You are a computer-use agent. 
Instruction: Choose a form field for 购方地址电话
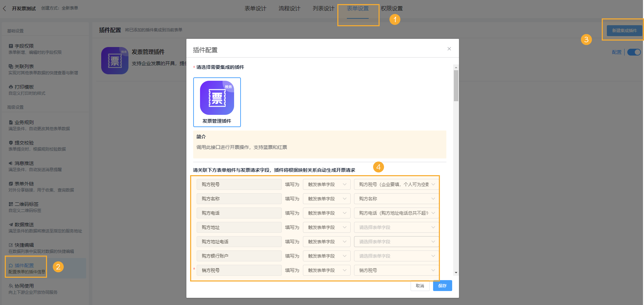tap(396, 242)
